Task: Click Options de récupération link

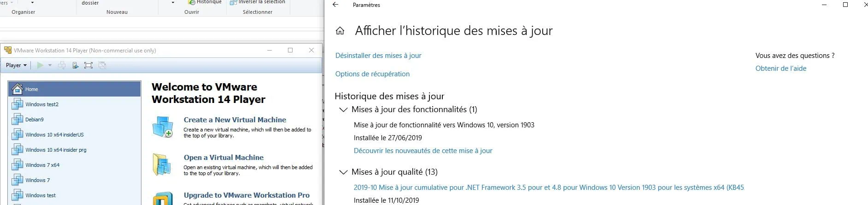Action: (x=372, y=74)
